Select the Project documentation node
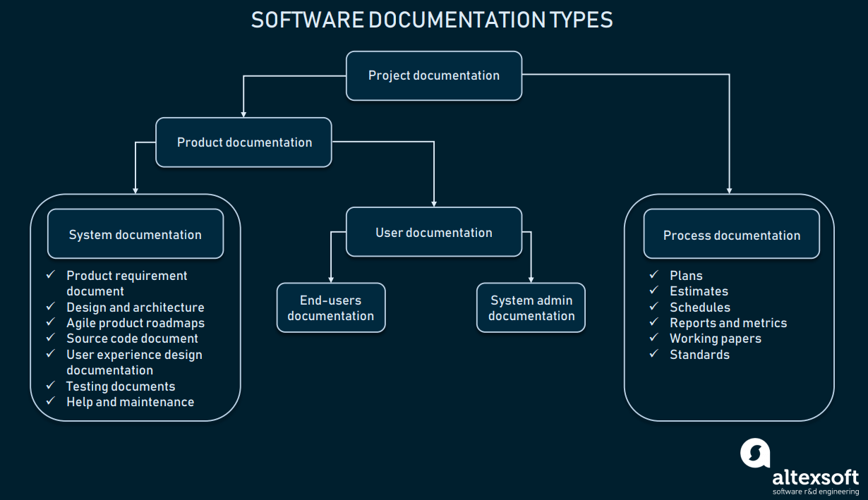This screenshot has width=868, height=500. [x=433, y=75]
